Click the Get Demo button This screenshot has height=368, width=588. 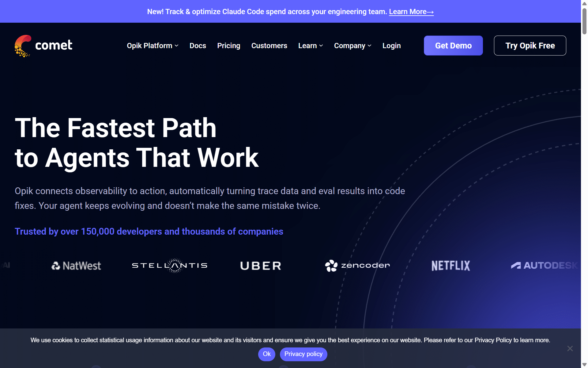tap(453, 46)
